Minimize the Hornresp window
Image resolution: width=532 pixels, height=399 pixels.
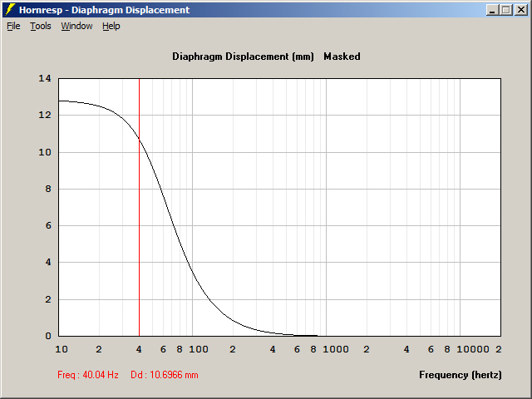493,10
